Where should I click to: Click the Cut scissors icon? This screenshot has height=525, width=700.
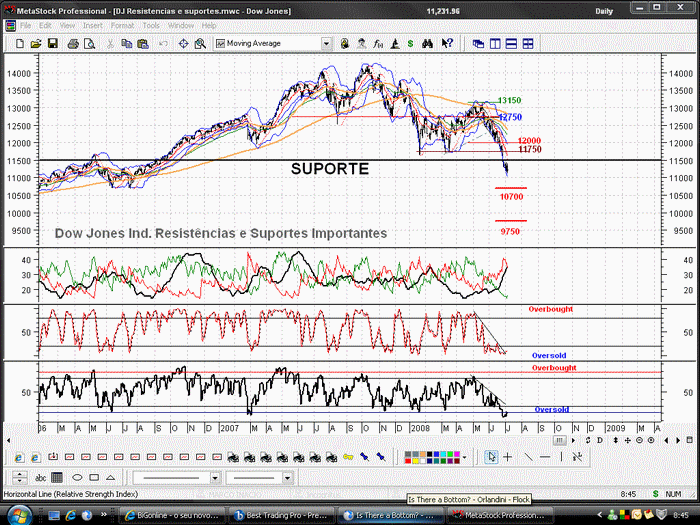(110, 44)
